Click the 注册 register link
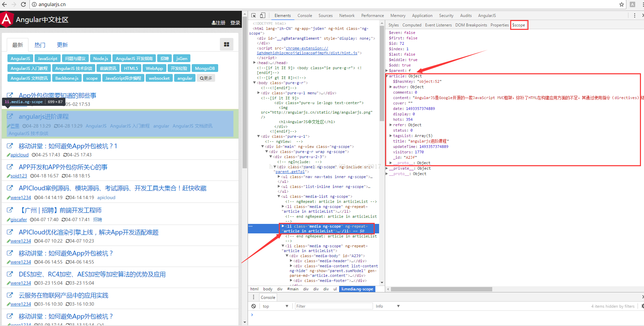The height and width of the screenshot is (326, 644). coord(219,23)
